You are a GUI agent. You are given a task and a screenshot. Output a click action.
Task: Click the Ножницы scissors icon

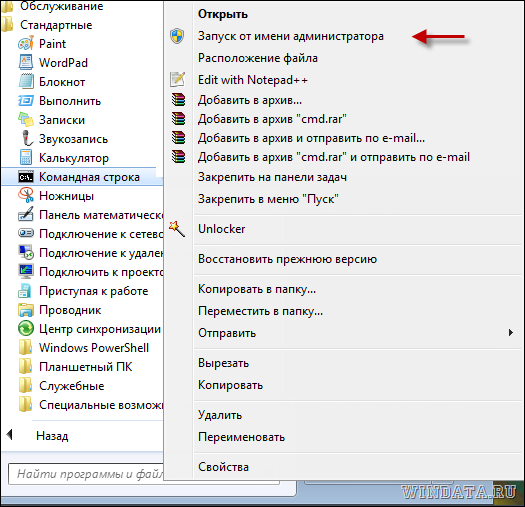pos(26,196)
